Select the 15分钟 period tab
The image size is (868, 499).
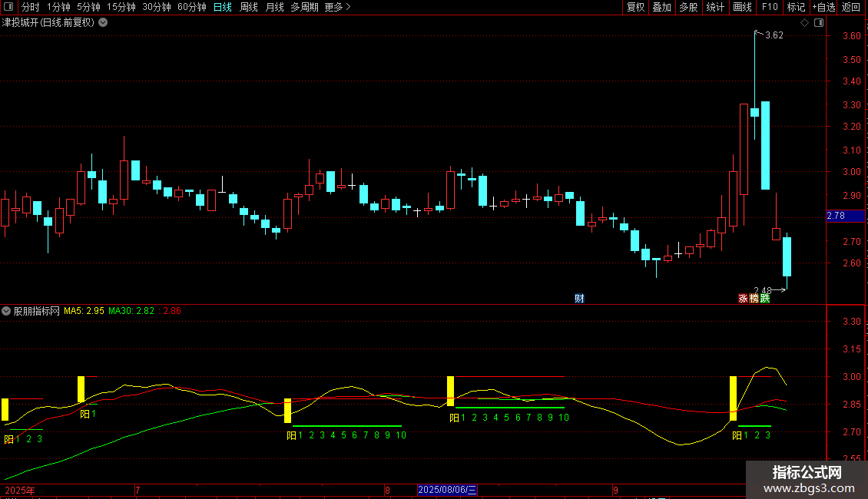point(121,7)
